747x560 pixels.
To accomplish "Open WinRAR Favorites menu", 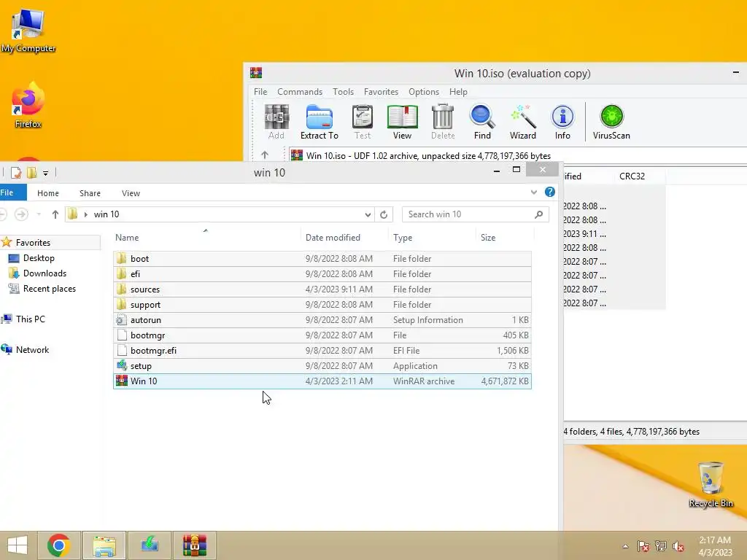I will 381,91.
